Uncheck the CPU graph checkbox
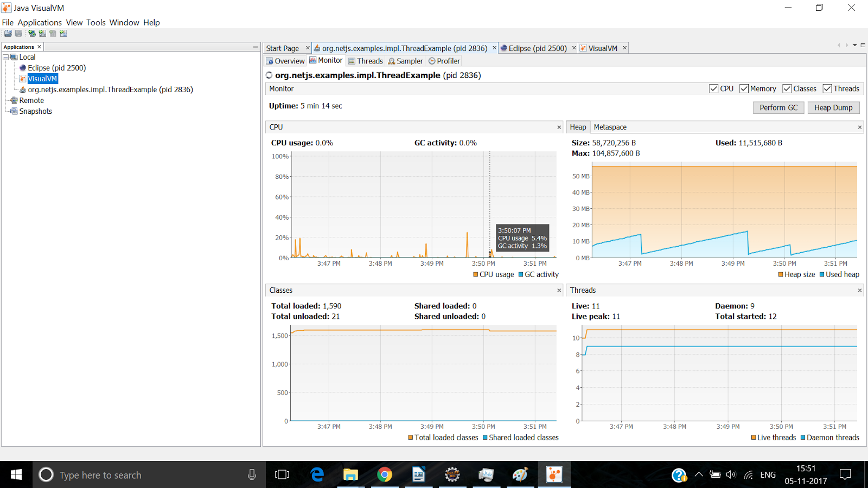 [713, 89]
